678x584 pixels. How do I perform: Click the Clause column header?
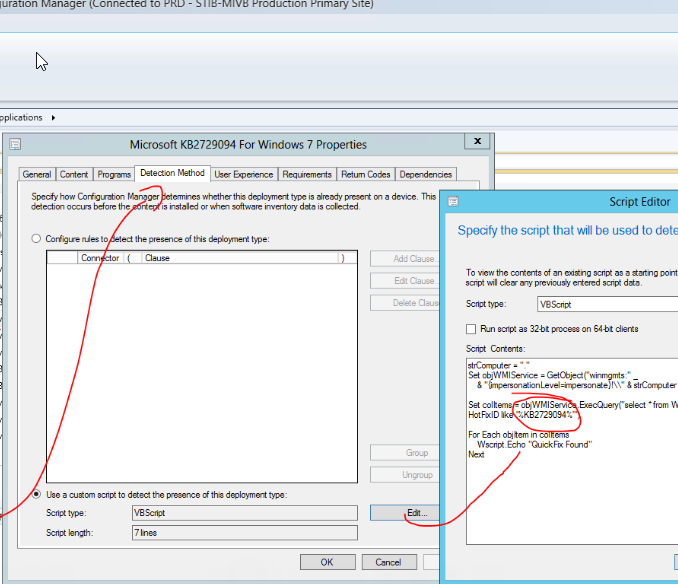coord(240,258)
